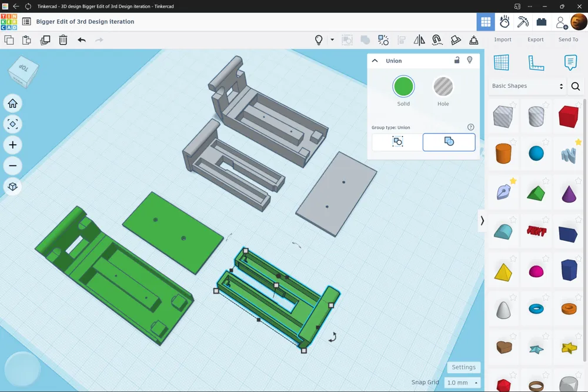The image size is (588, 392).
Task: Switch to 3D design grid view
Action: (486, 22)
